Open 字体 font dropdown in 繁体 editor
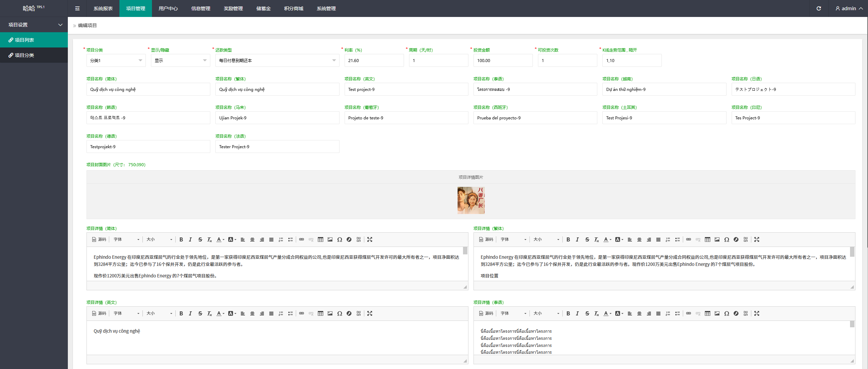 [514, 239]
